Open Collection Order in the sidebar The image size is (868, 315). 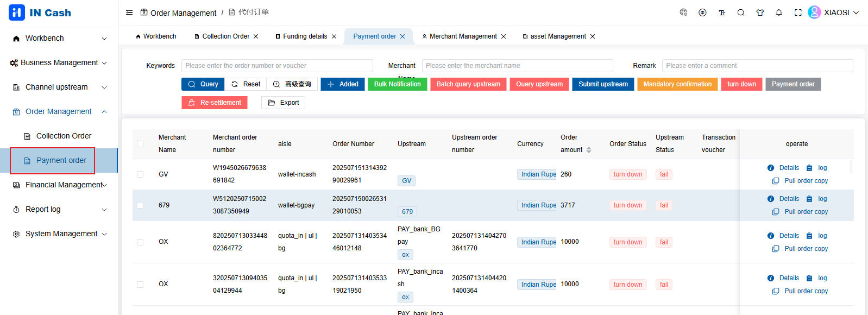[64, 136]
